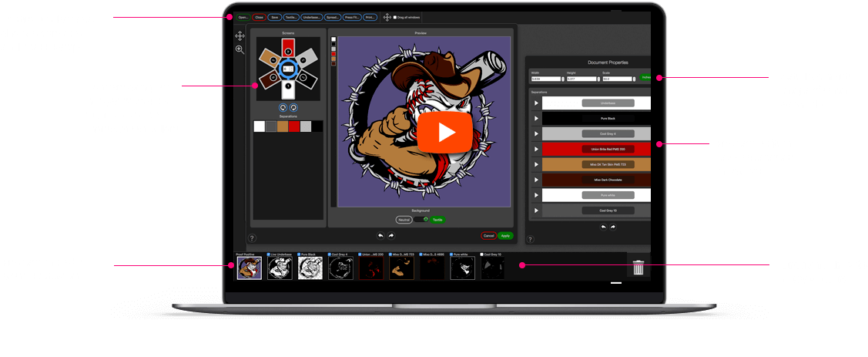Open the Spread... toolbar option
The width and height of the screenshot is (868, 357).
(332, 17)
